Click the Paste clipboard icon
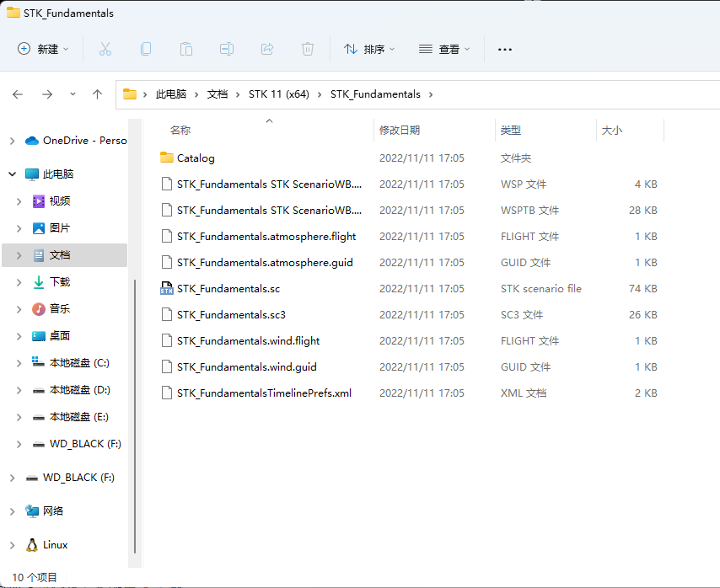The image size is (720, 588). [186, 49]
